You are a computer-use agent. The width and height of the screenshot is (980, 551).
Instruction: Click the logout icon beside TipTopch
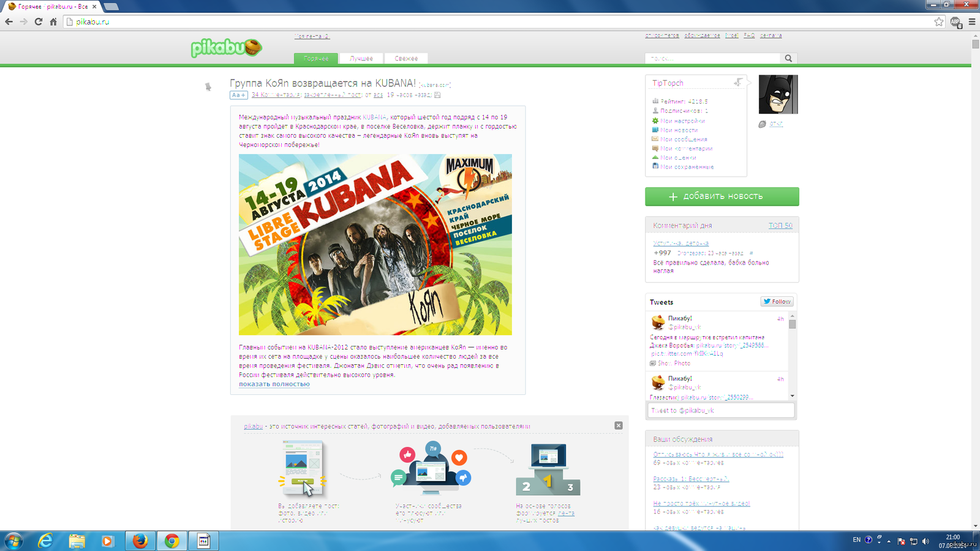[x=738, y=83]
